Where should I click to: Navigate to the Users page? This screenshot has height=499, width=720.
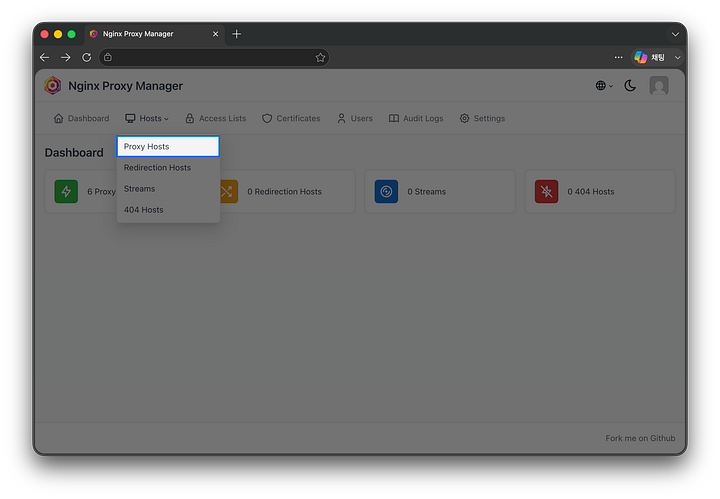click(354, 118)
